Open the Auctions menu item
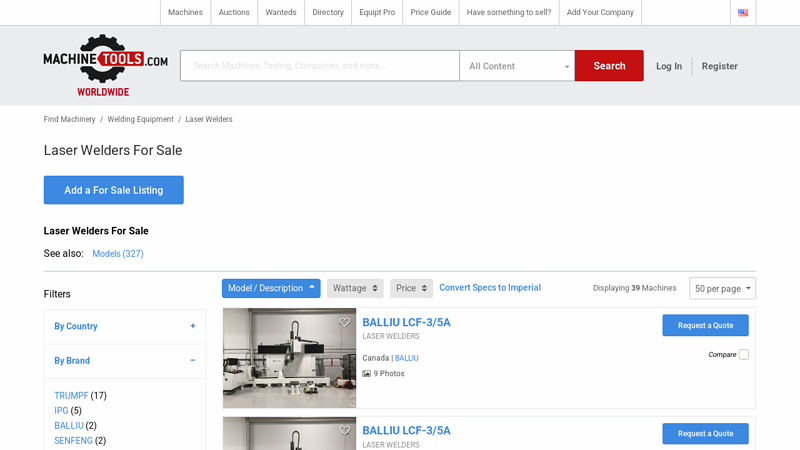Image resolution: width=800 pixels, height=450 pixels. 234,13
